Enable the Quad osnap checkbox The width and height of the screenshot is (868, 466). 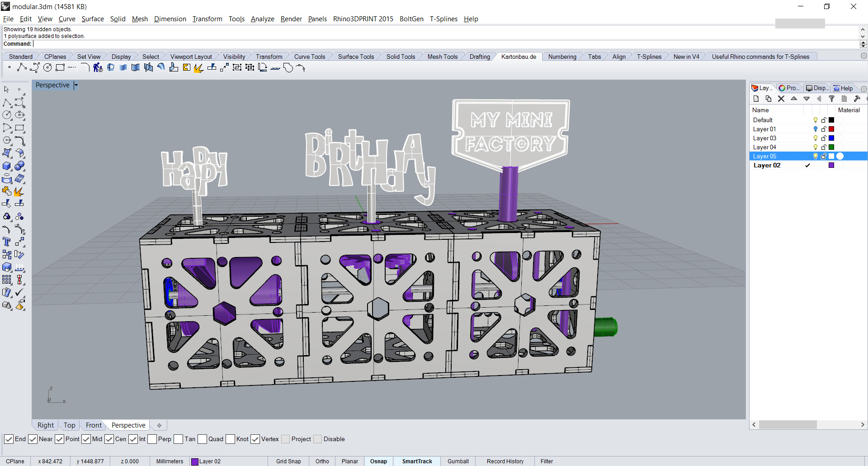pos(203,439)
